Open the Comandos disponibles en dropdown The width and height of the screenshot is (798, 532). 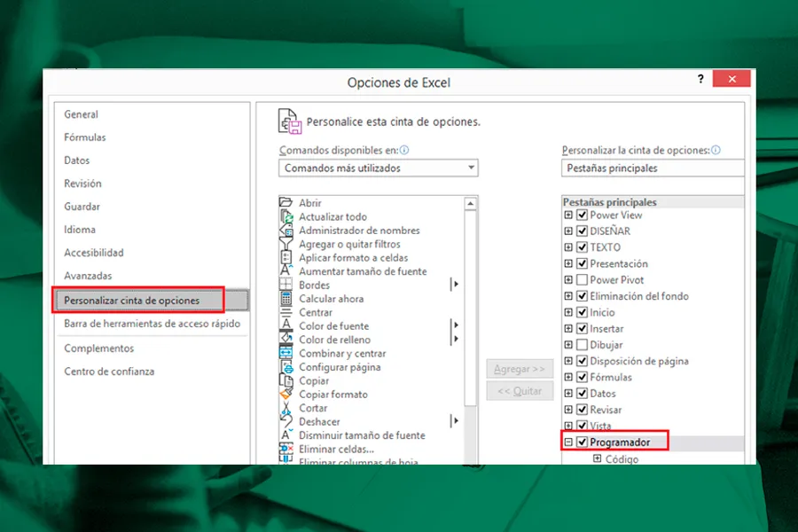coord(379,168)
